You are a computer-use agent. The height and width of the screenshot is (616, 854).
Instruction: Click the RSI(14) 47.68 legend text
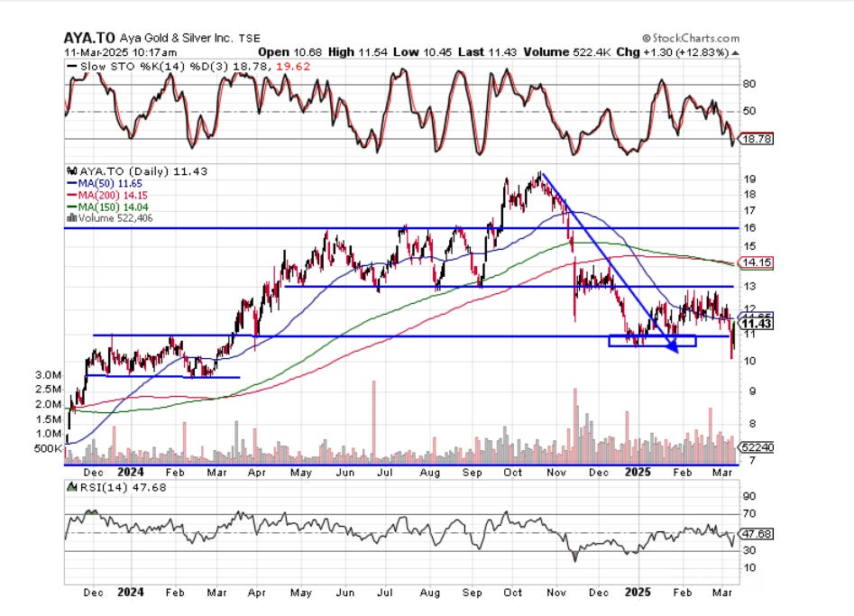123,487
